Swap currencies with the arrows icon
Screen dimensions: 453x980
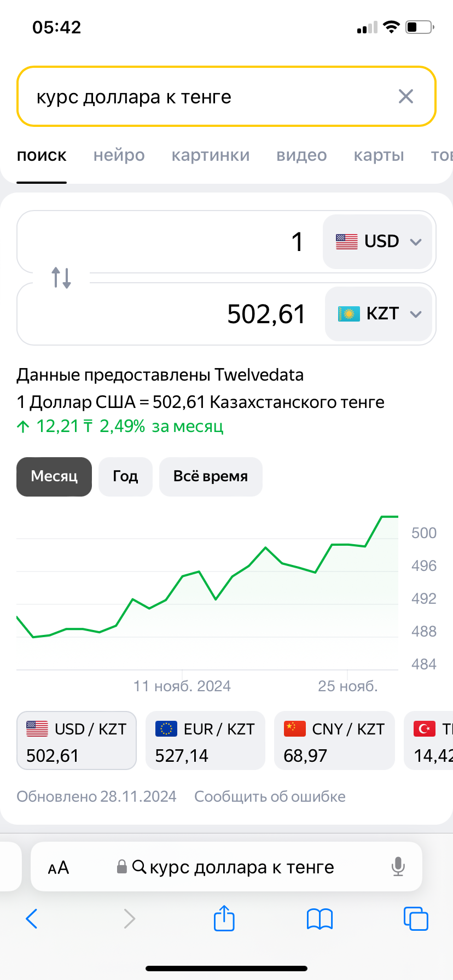61,277
